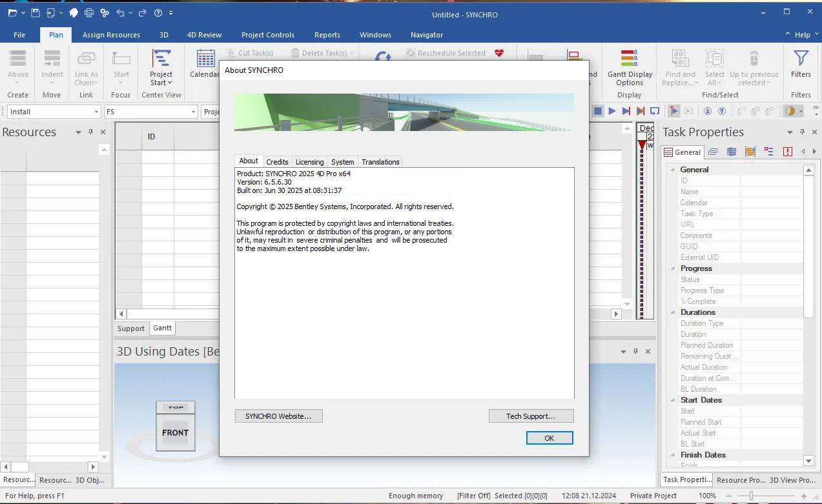This screenshot has width=822, height=504.
Task: Click the orange skip-to-end playback button
Action: pyautogui.click(x=641, y=111)
